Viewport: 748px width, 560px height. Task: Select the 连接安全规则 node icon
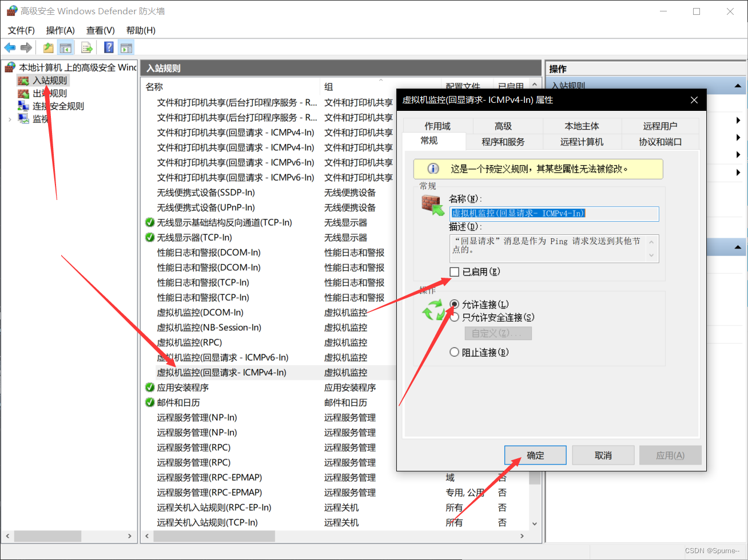click(23, 106)
